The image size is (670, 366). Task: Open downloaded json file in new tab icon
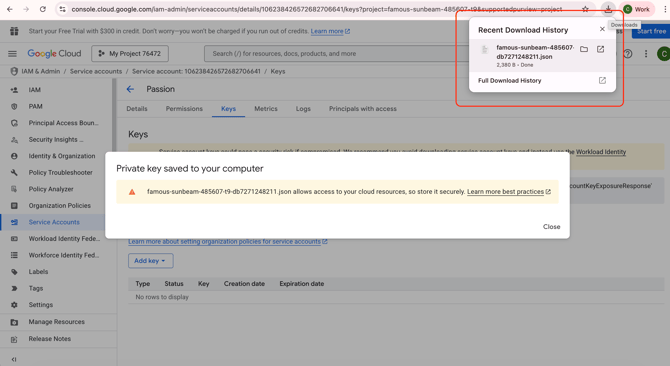click(600, 50)
